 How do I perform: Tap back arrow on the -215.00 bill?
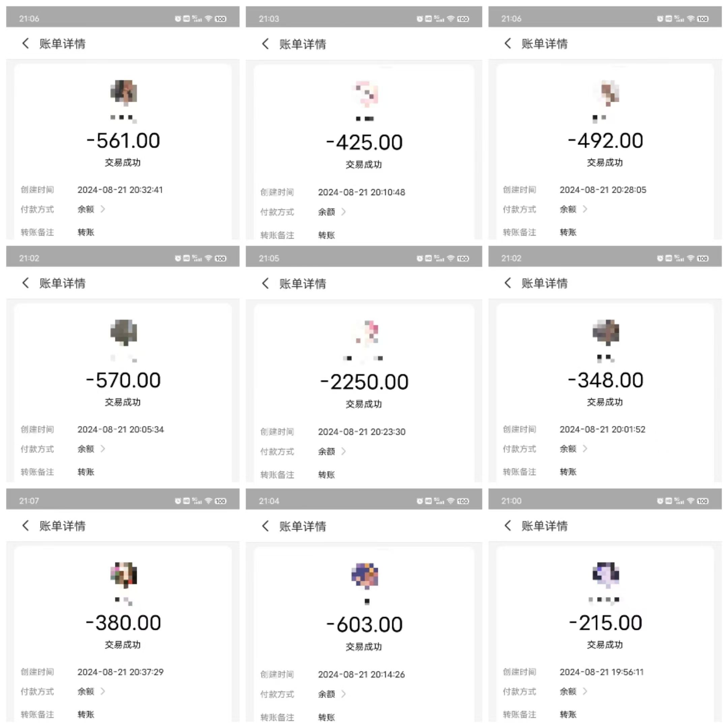508,525
